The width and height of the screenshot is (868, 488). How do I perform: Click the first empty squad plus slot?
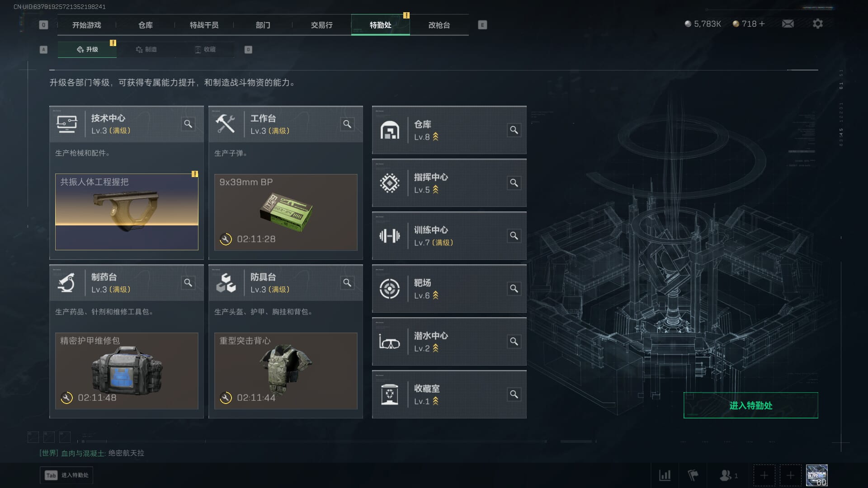coord(764,475)
